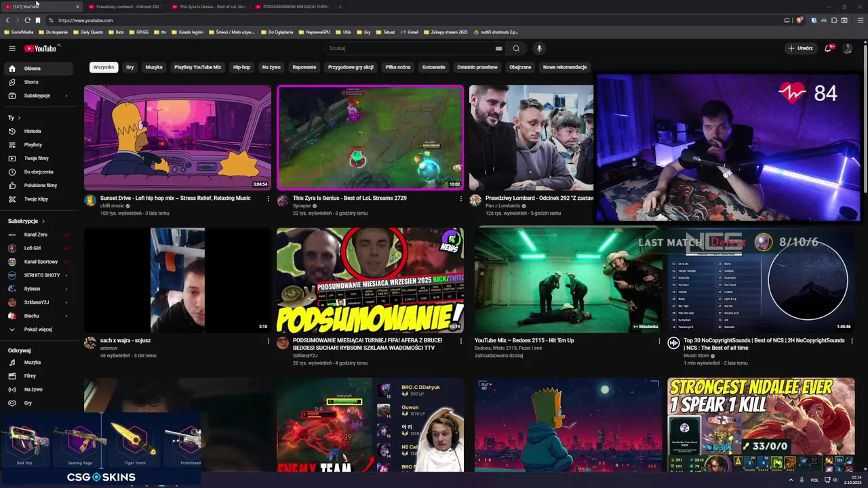
Task: Open Filmy under Odkrywaj
Action: click(x=39, y=375)
